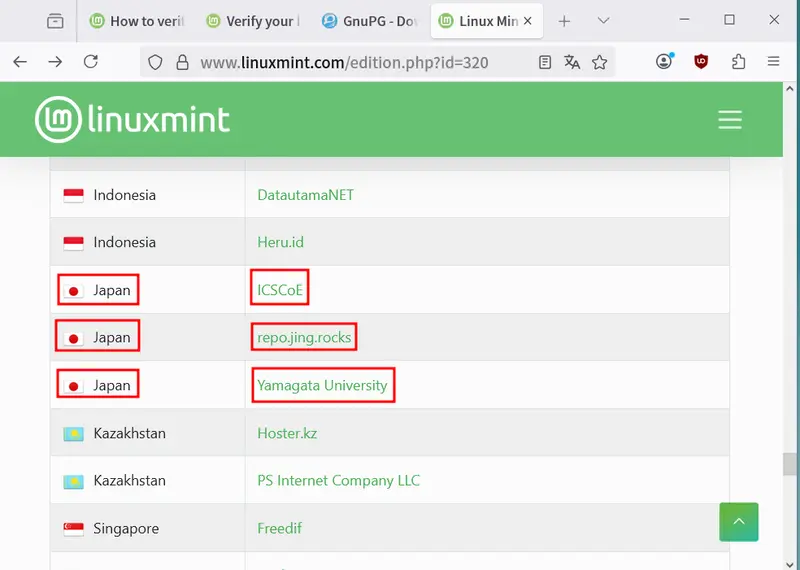Screen dimensions: 800x570
Task: Open the tracking protection shield icon
Action: click(x=155, y=62)
